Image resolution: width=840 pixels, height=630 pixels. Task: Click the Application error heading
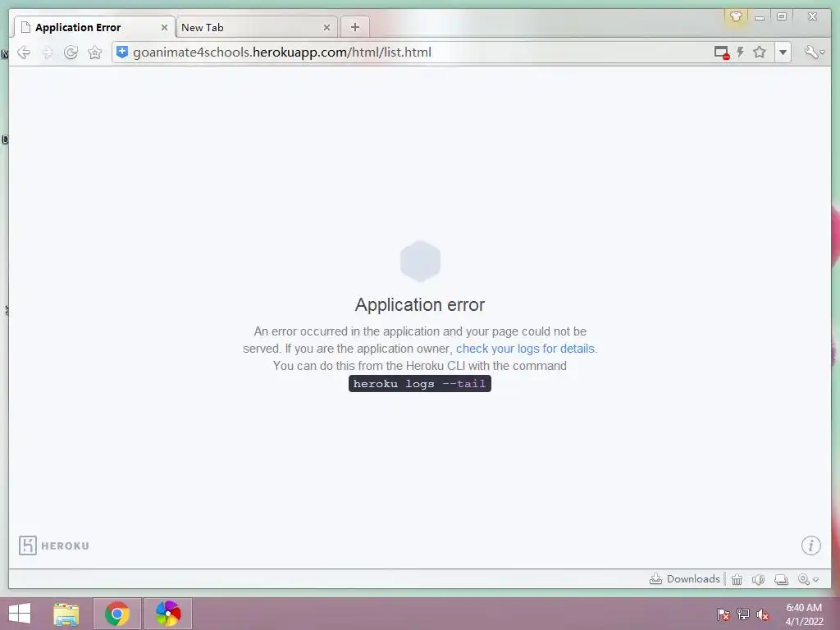pos(420,305)
